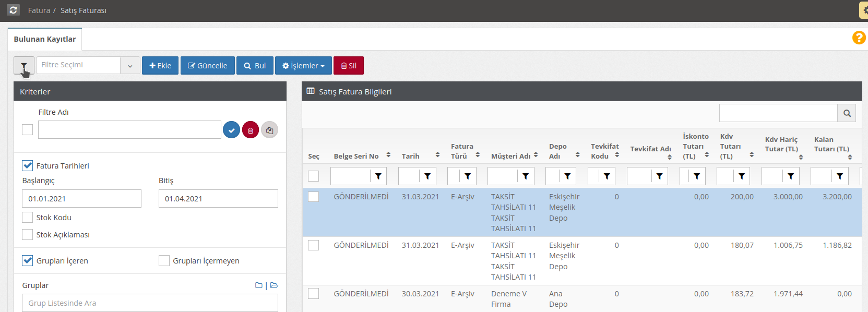Copy filter using gray copy icon

(x=269, y=130)
